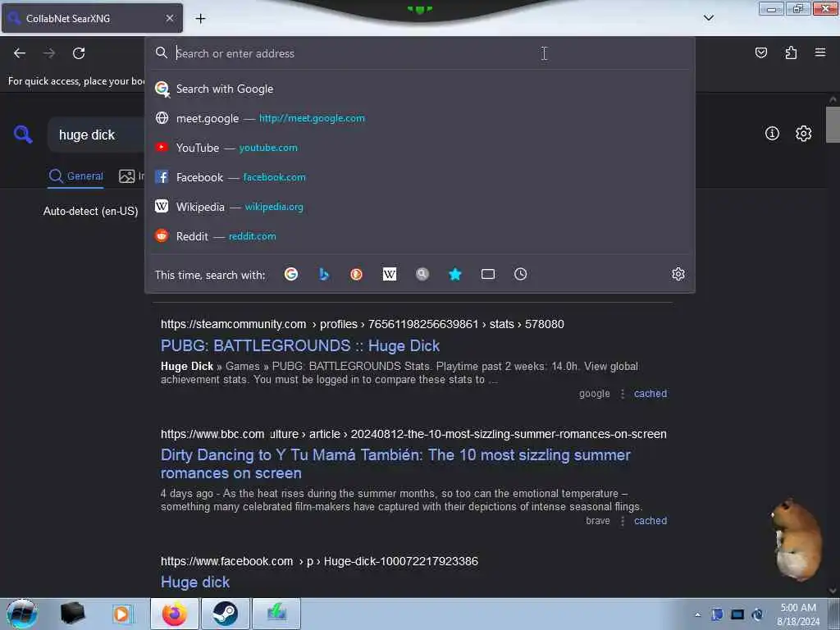Click the brave engine label

click(598, 521)
